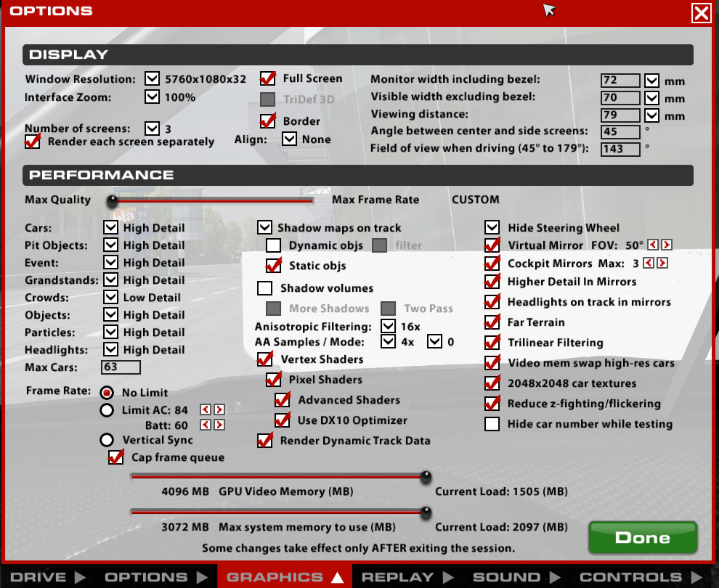Adjust Max system memory slider handle

(x=426, y=512)
